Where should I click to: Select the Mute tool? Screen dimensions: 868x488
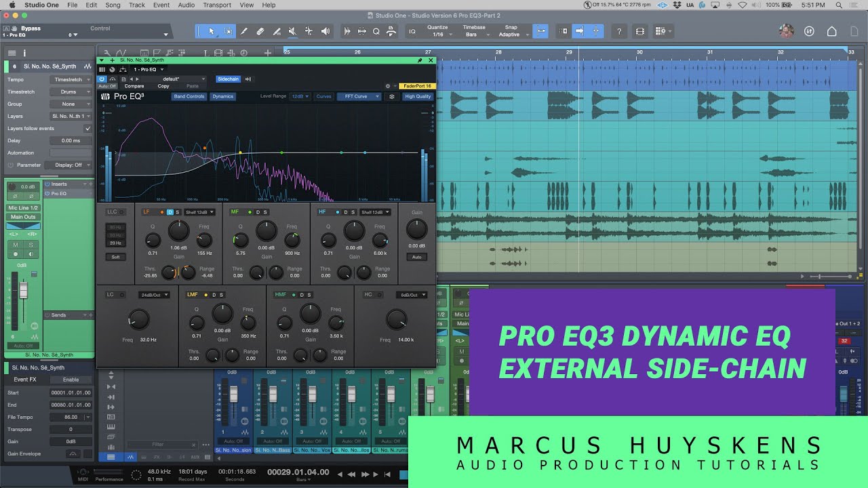(x=292, y=31)
